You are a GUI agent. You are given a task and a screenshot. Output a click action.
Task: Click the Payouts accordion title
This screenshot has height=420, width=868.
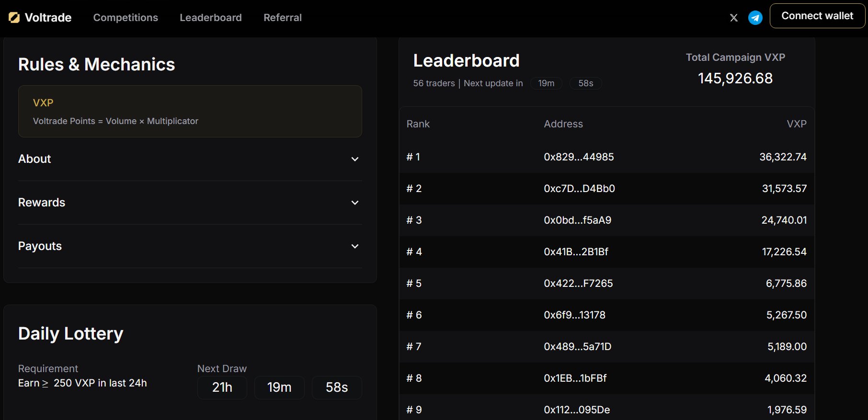(40, 246)
